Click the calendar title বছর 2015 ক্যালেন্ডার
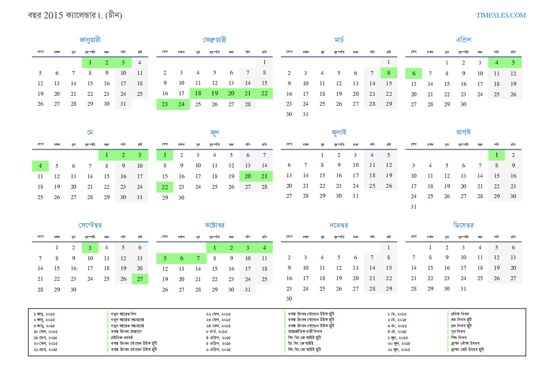 pyautogui.click(x=75, y=15)
